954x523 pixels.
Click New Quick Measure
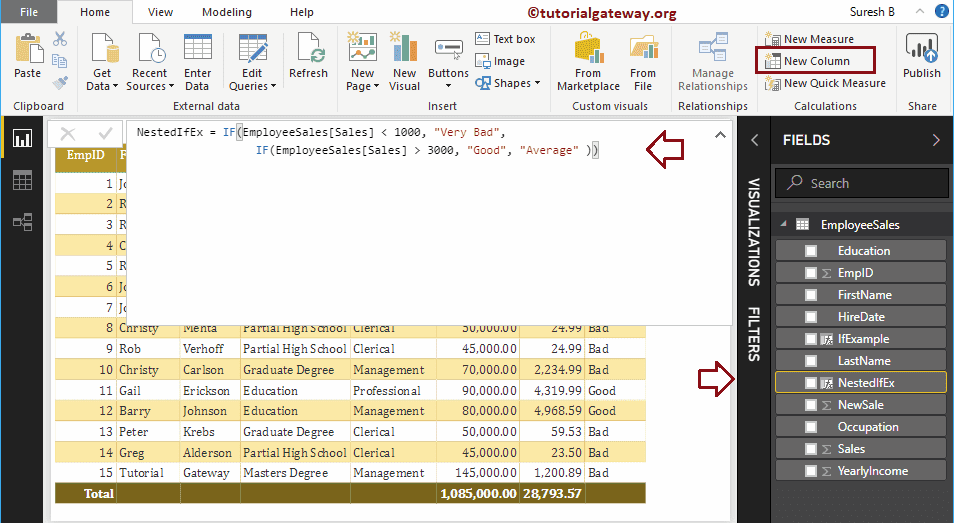pyautogui.click(x=826, y=83)
